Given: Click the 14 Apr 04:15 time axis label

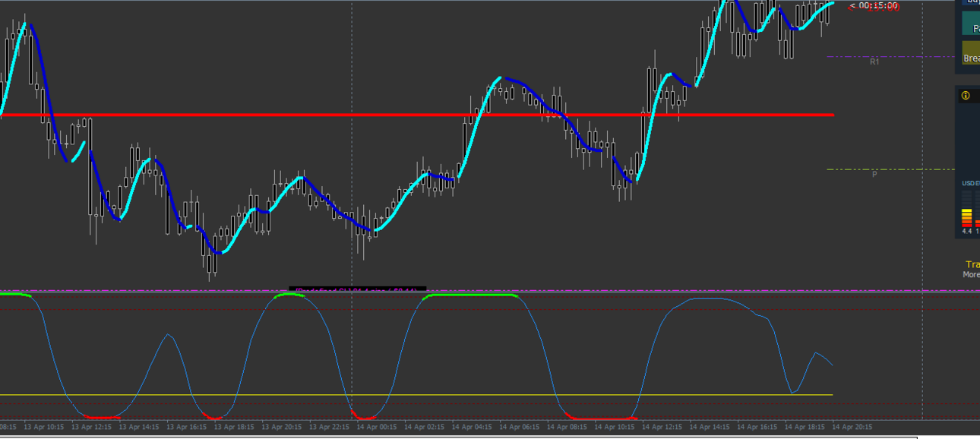Looking at the screenshot, I should pos(472,427).
